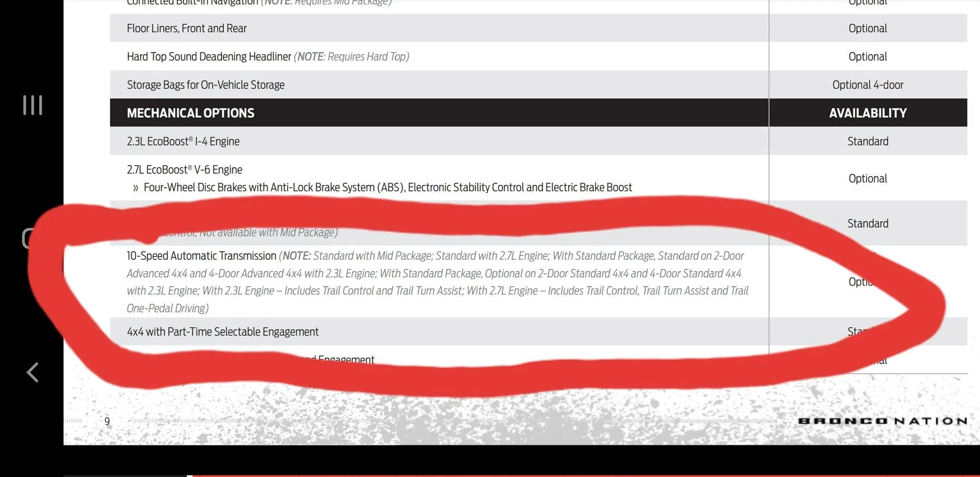Screen dimensions: 980x477
Task: Click 'Optional 4-door' availability cell
Action: 868,85
